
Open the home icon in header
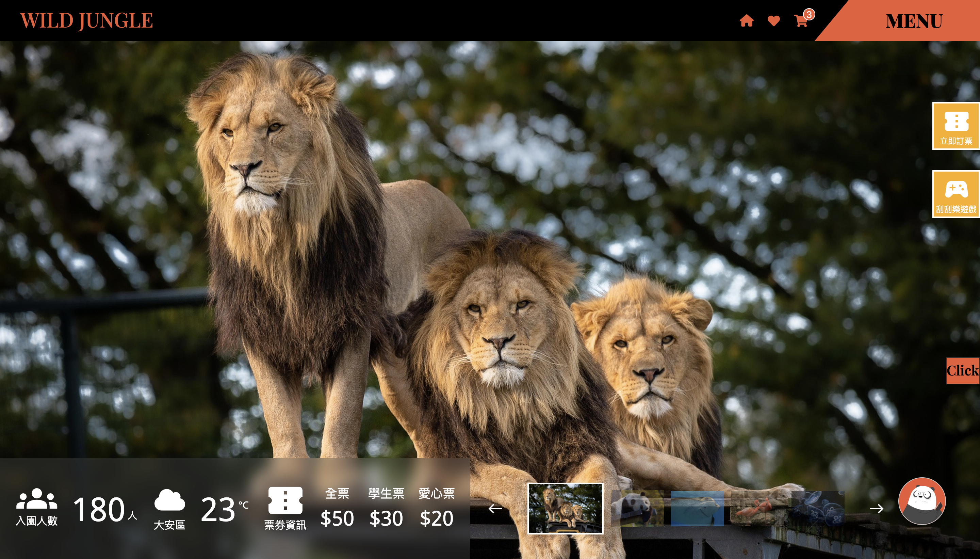746,21
